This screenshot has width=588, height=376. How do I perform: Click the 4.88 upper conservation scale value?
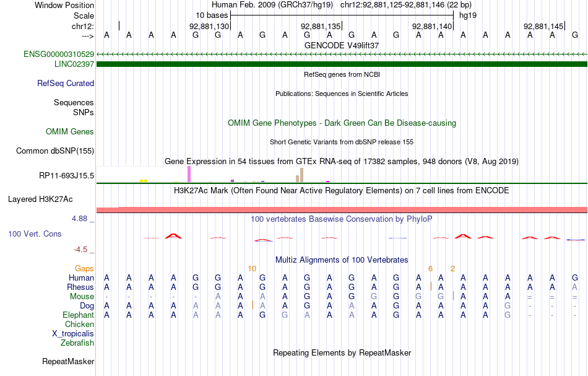point(79,219)
